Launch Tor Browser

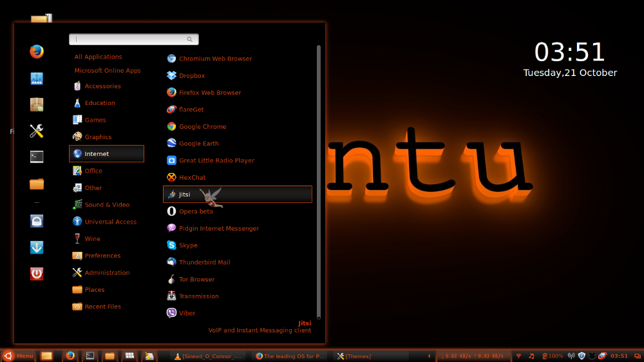click(238, 279)
